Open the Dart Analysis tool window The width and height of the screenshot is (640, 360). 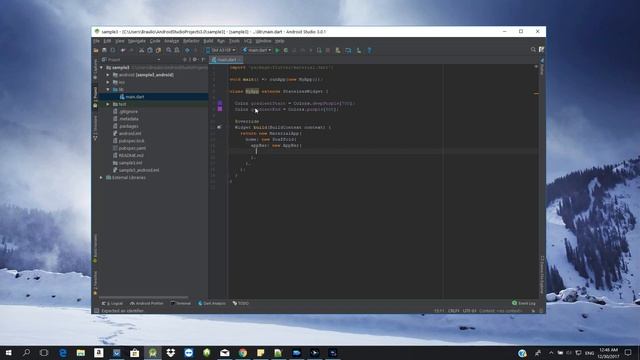(212, 303)
